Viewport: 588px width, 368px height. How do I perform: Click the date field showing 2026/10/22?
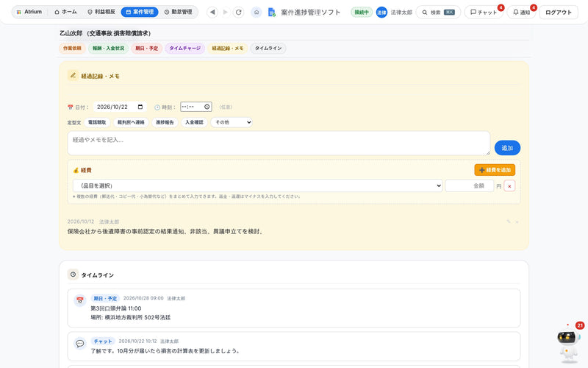click(120, 107)
